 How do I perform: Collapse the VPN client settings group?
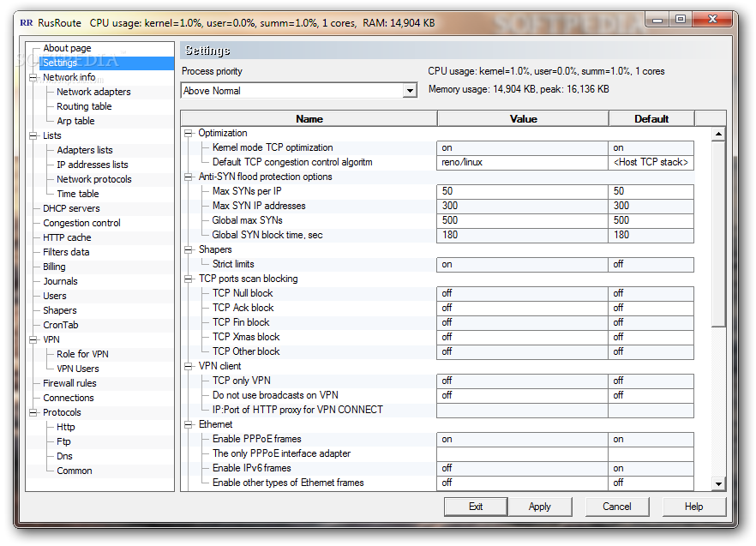point(189,366)
